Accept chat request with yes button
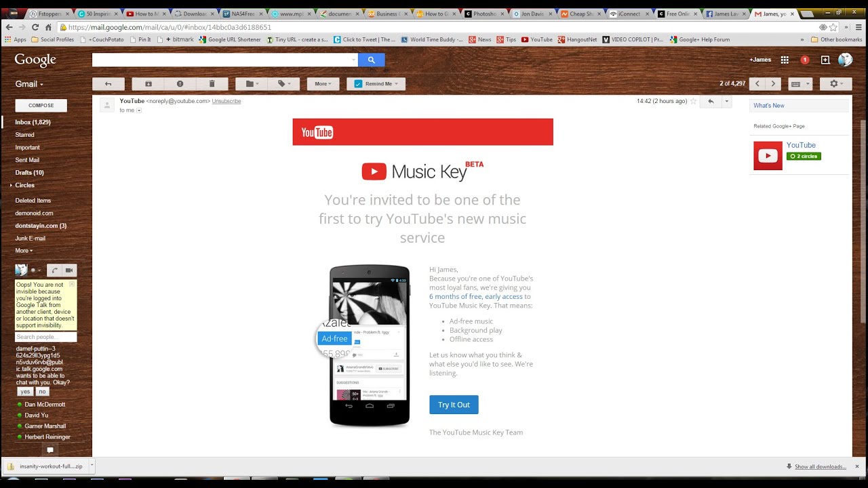Image resolution: width=868 pixels, height=488 pixels. point(25,392)
